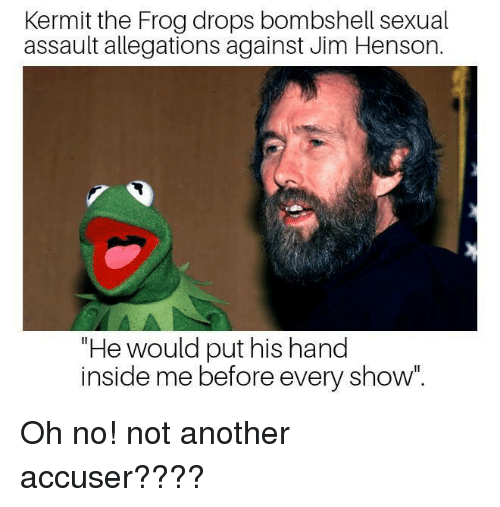Click the word "allegations" in the headline

pyautogui.click(x=162, y=47)
